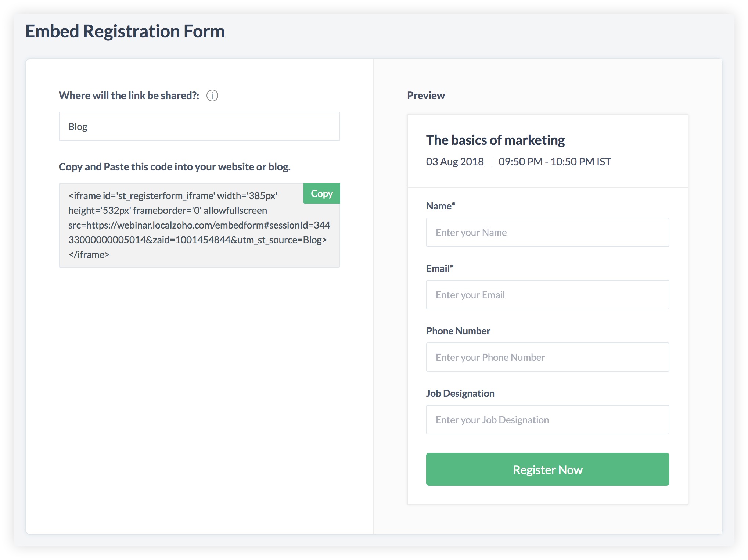Click the Blog source input field
Viewport: 748px width, 560px height.
(x=199, y=127)
